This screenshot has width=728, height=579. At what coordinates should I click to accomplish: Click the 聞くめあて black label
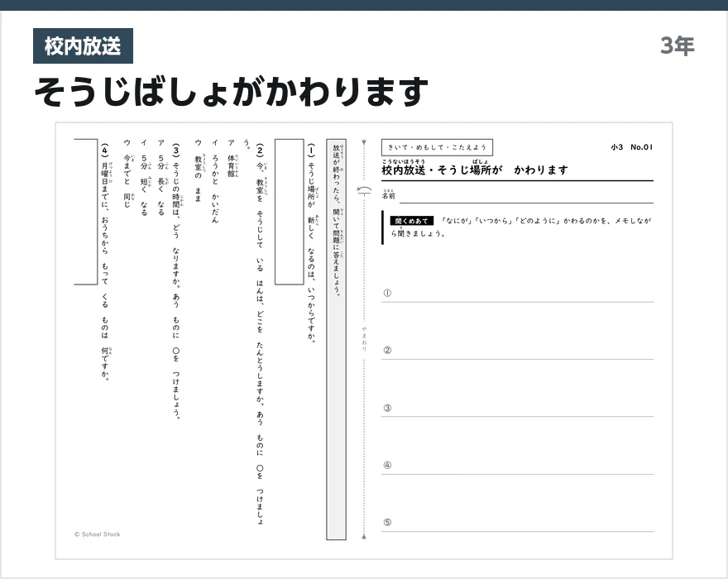tap(411, 221)
